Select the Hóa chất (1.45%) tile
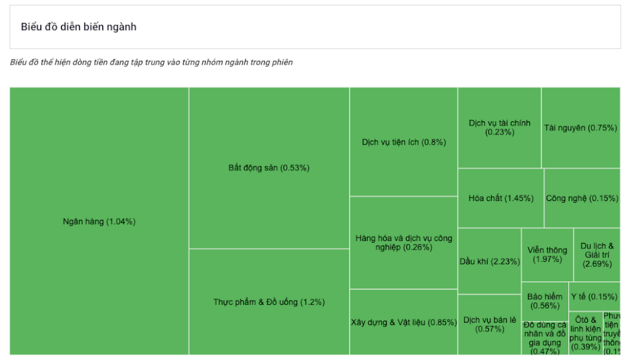The width and height of the screenshot is (630, 364). tap(501, 198)
